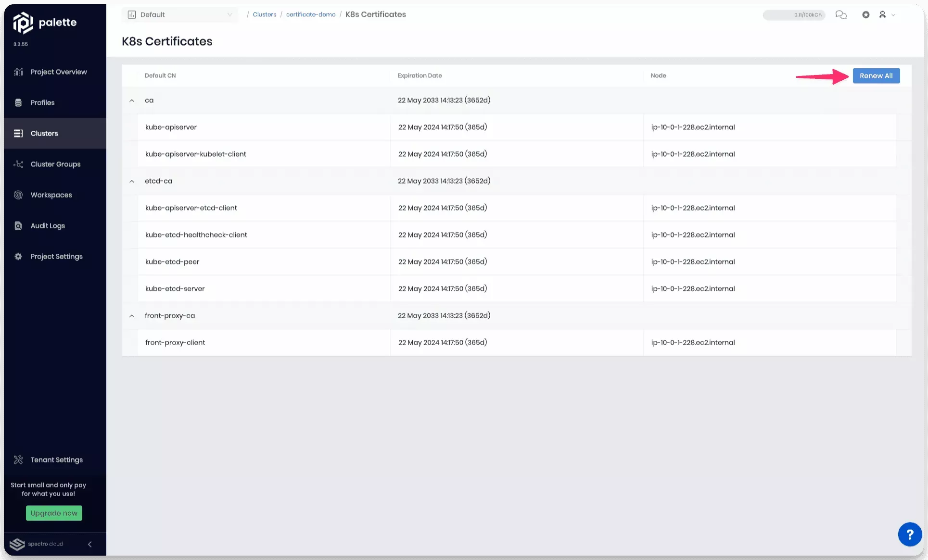Click the notifications chat icon
Viewport: 928px width, 560px height.
(x=841, y=14)
